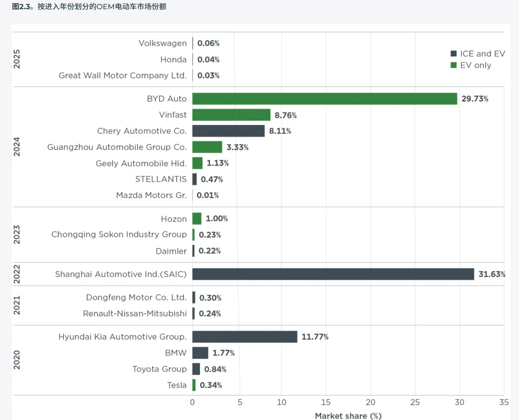This screenshot has width=519, height=420.
Task: Click the 0.30% Dongfeng value
Action: pyautogui.click(x=210, y=298)
